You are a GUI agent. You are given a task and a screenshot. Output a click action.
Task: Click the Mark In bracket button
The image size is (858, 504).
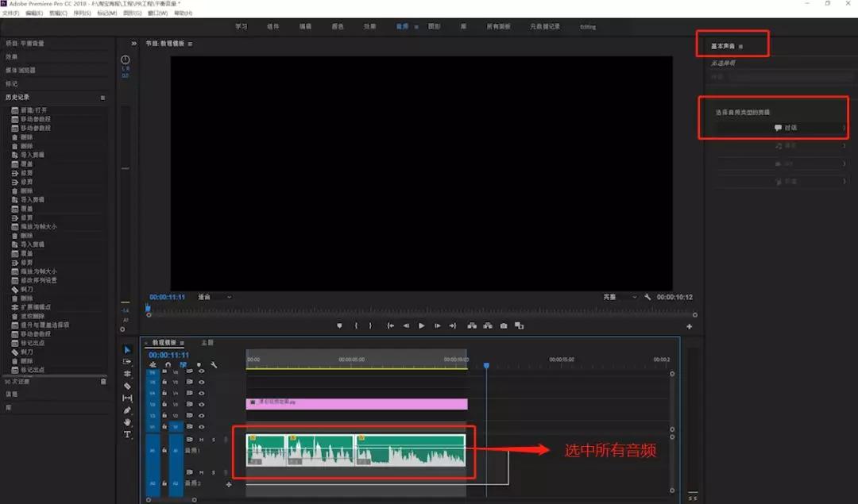[x=356, y=325]
